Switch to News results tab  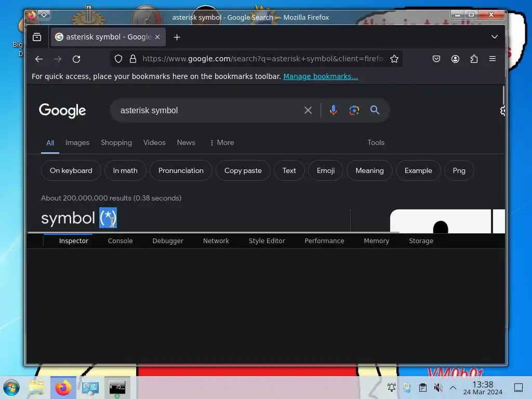[186, 142]
